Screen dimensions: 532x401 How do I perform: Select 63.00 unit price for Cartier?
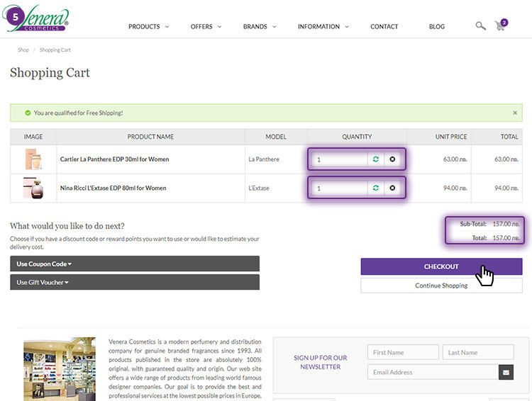click(x=455, y=159)
